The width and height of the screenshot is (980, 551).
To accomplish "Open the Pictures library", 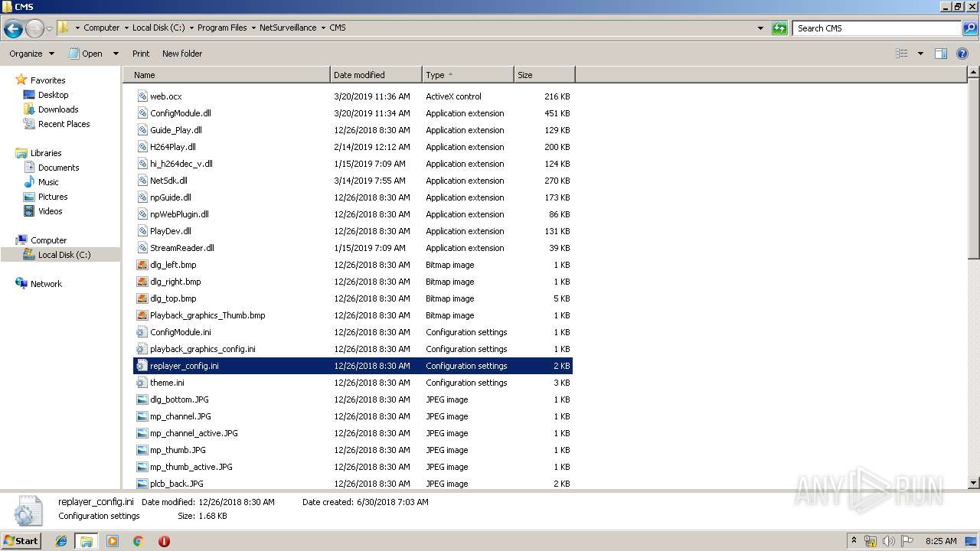I will coord(53,197).
